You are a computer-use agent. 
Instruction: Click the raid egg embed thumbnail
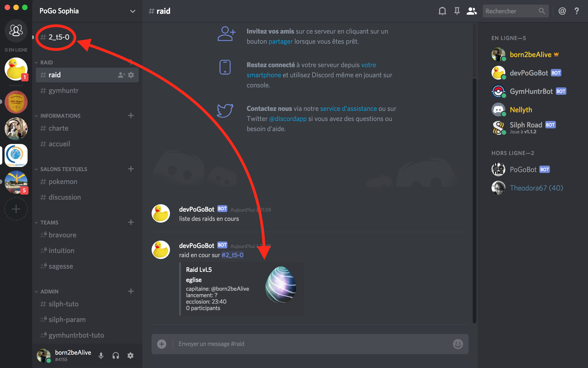(281, 284)
